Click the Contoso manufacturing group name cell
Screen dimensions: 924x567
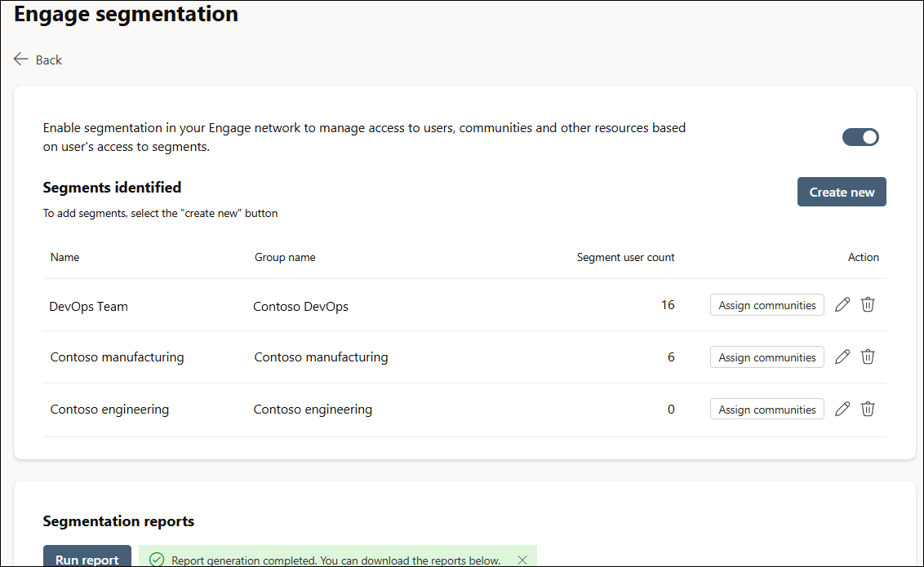click(x=321, y=357)
